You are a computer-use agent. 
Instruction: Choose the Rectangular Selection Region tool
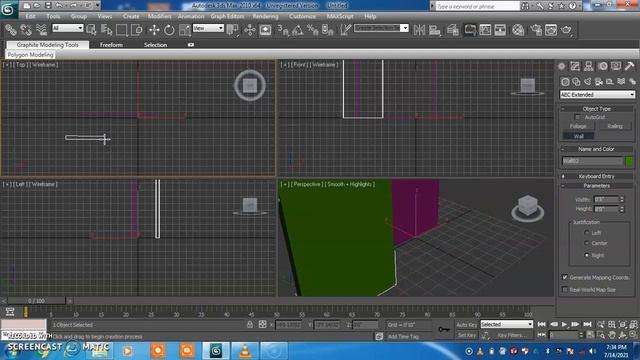(x=122, y=30)
